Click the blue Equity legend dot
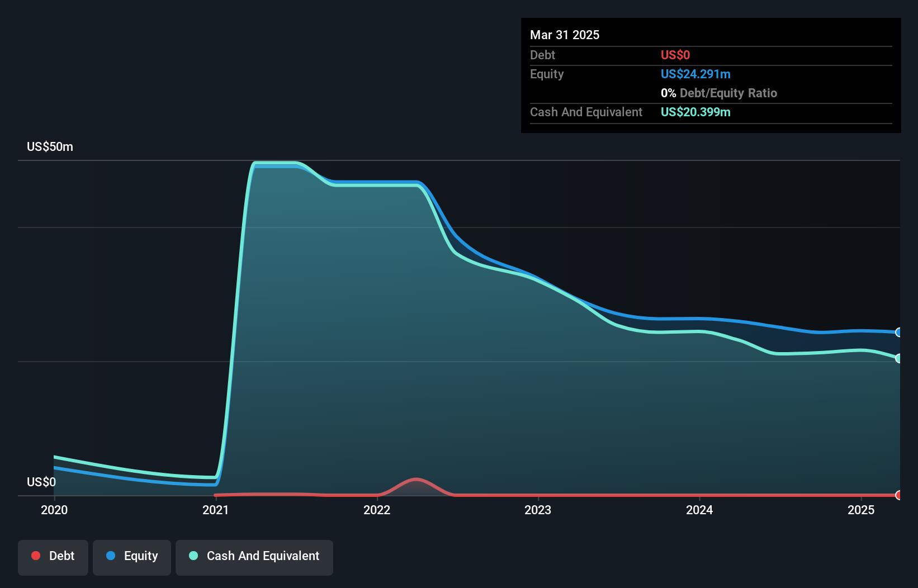Image resolution: width=918 pixels, height=588 pixels. tap(111, 556)
